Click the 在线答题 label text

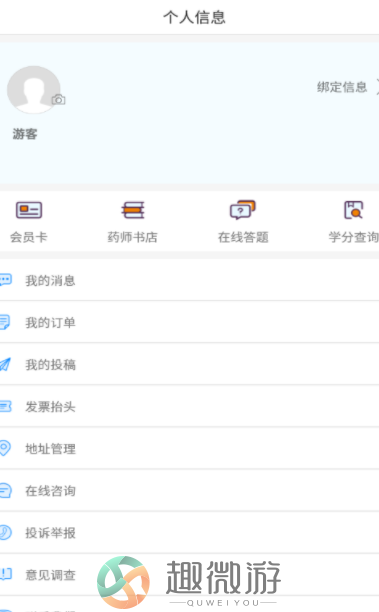tap(243, 237)
